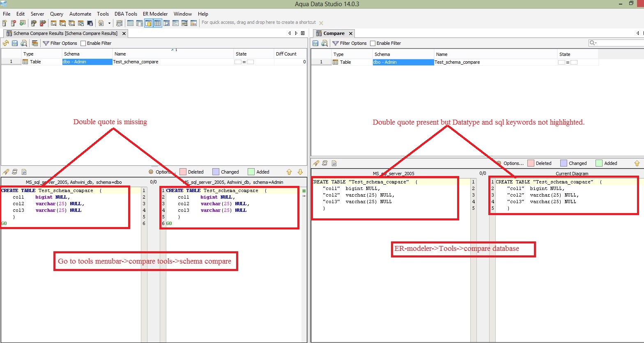Click print preview icon in Compare tab toolbar
Viewport: 644px width, 343px height.
coord(324,43)
